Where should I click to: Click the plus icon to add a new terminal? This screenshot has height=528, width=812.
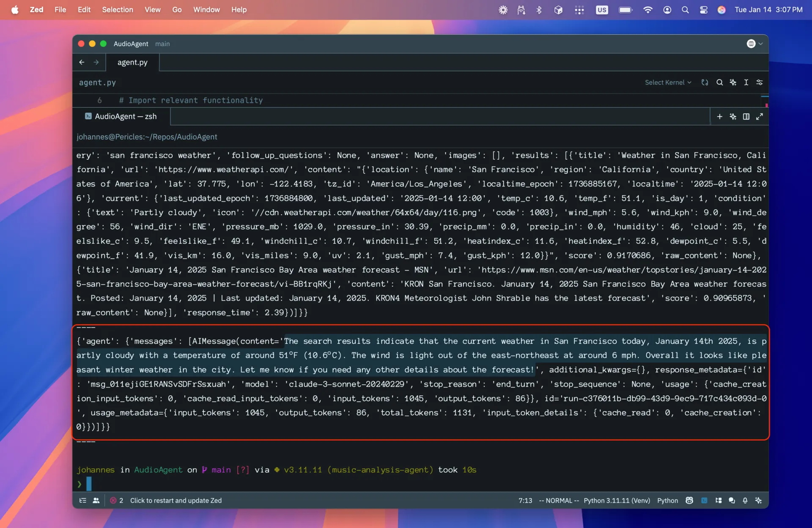720,116
